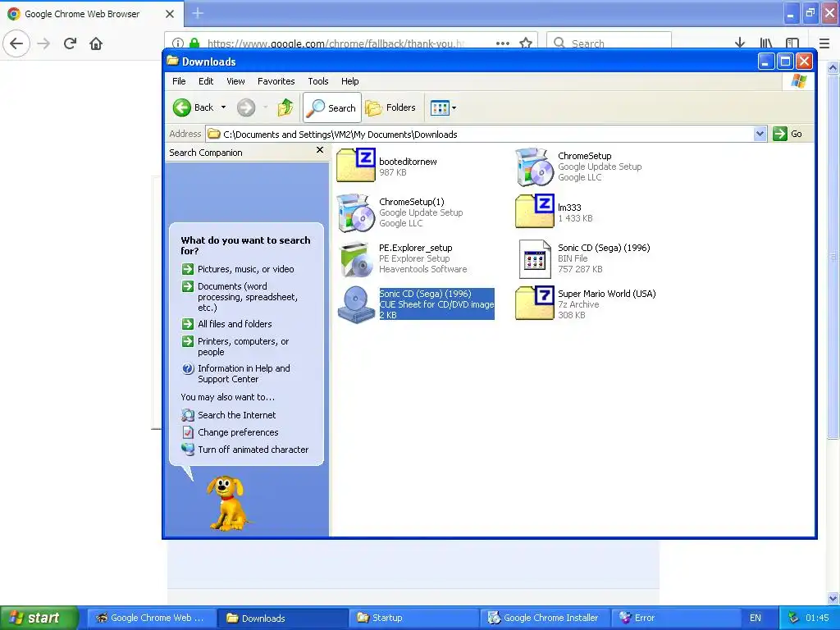Viewport: 840px width, 630px height.
Task: Switch to Google Chrome Installer taskbar item
Action: (545, 618)
